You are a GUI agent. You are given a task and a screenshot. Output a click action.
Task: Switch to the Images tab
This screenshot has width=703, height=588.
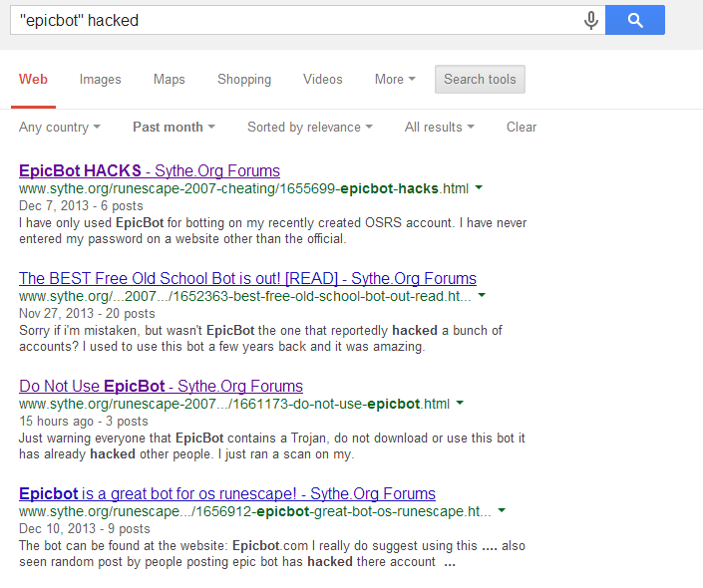point(100,80)
